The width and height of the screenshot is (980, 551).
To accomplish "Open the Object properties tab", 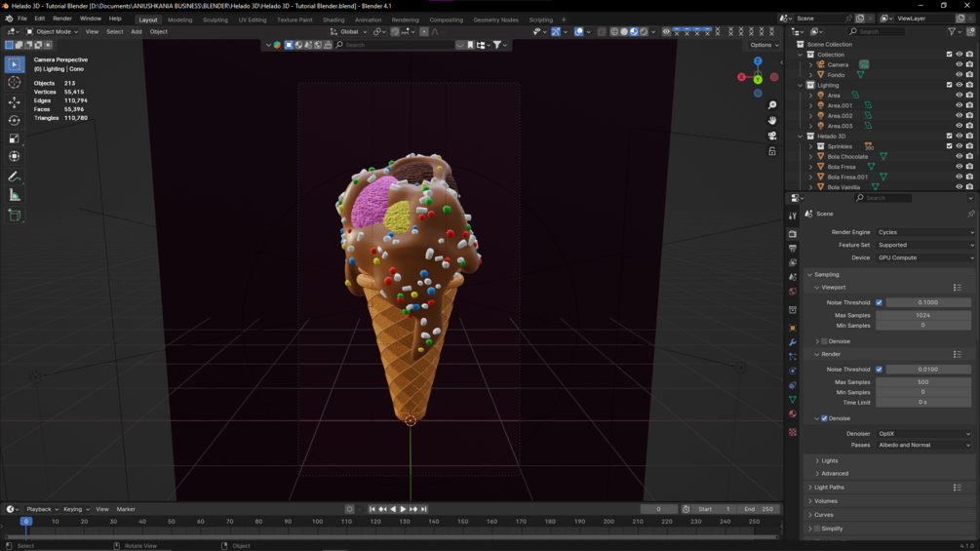I will tap(793, 328).
